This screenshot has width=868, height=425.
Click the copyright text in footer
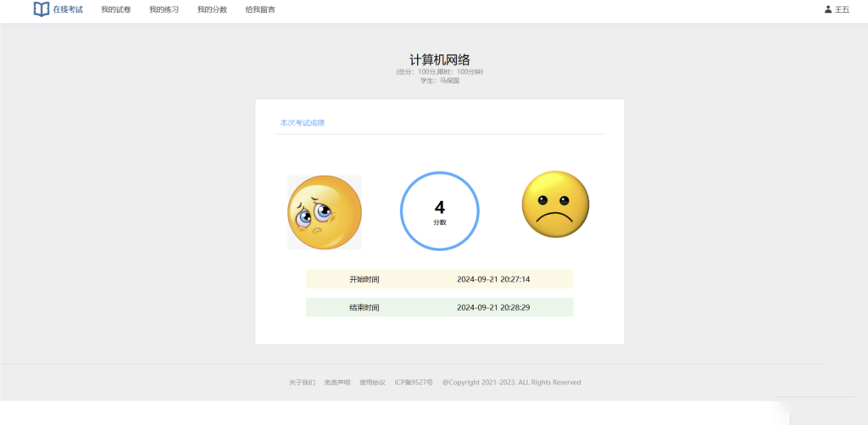coord(511,383)
